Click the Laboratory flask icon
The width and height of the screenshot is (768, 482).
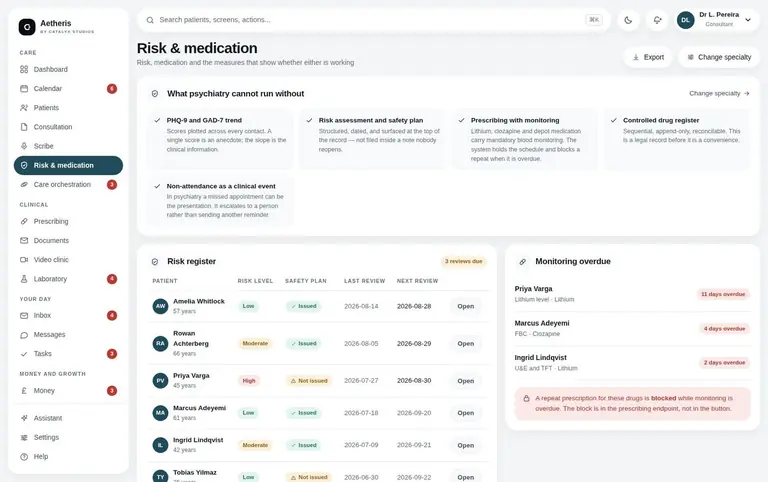point(24,279)
